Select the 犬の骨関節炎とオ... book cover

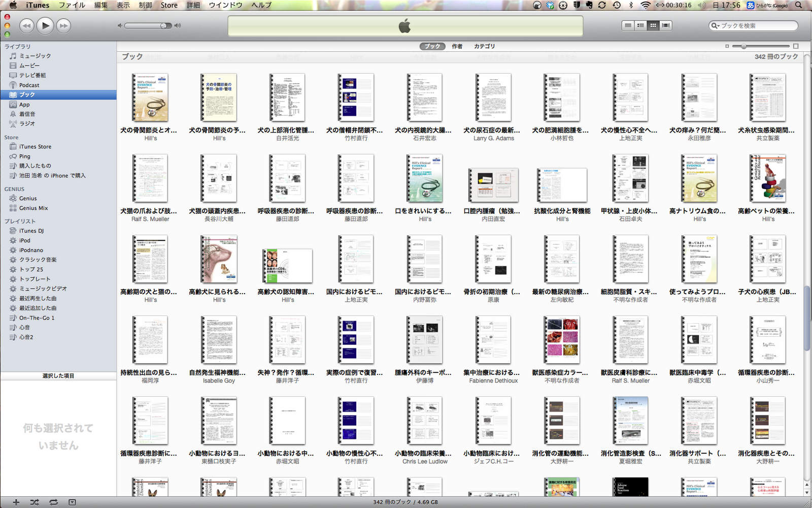(150, 97)
